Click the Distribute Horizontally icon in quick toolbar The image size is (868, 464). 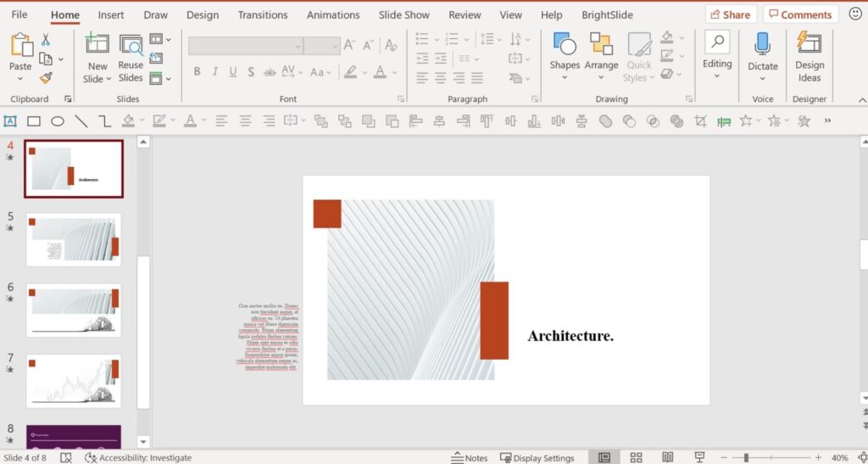click(558, 120)
